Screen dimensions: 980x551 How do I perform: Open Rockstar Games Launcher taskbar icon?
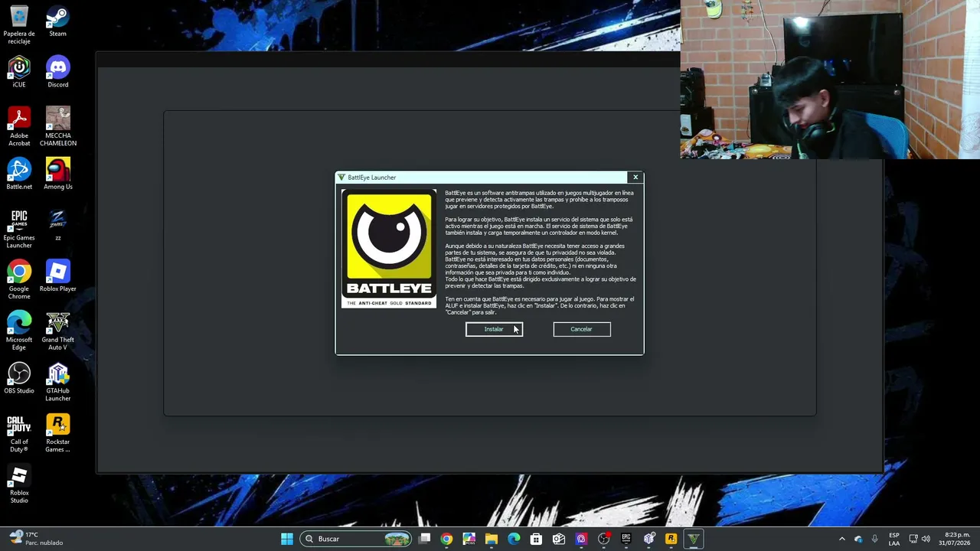click(x=671, y=539)
